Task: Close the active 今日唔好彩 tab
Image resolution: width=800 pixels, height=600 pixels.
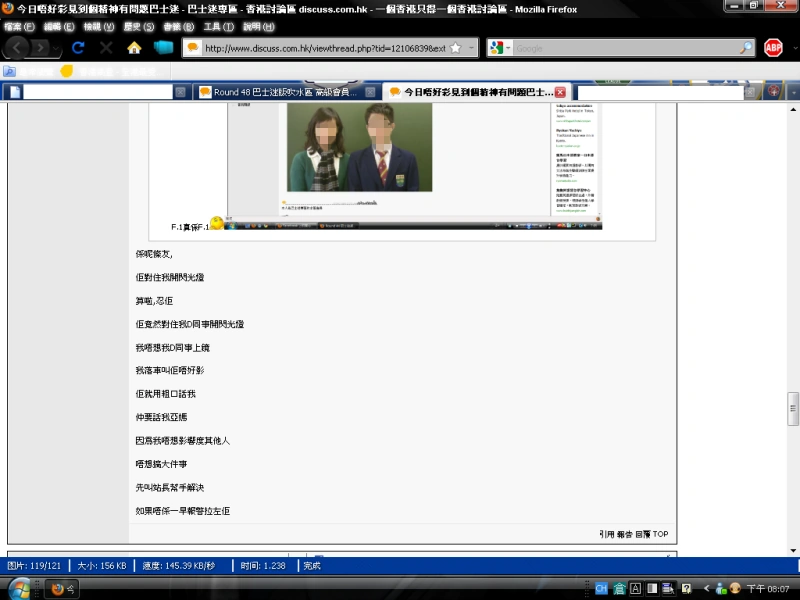Action: point(560,92)
